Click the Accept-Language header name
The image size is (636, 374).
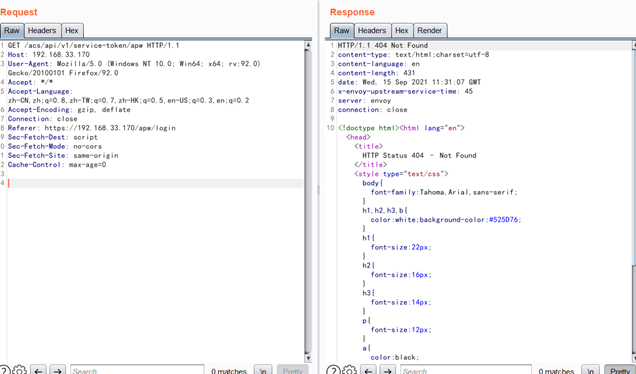[39, 91]
